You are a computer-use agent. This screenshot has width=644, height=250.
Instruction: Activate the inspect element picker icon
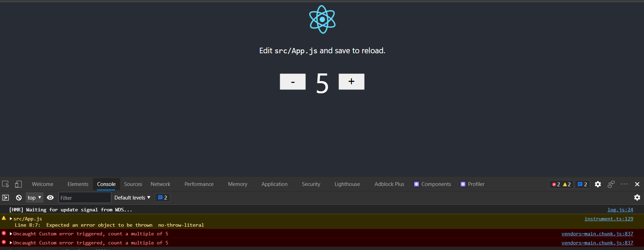(6, 184)
